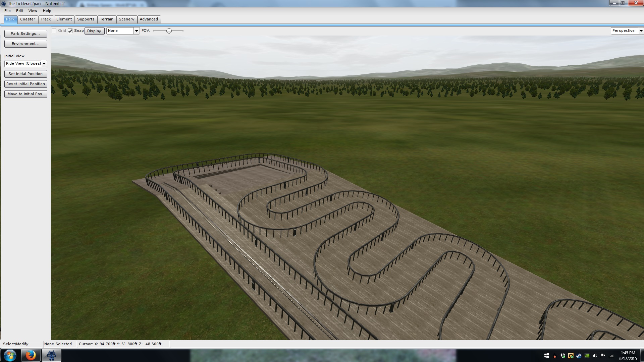Open the Dropbox tray icon
644x362 pixels.
(x=563, y=356)
